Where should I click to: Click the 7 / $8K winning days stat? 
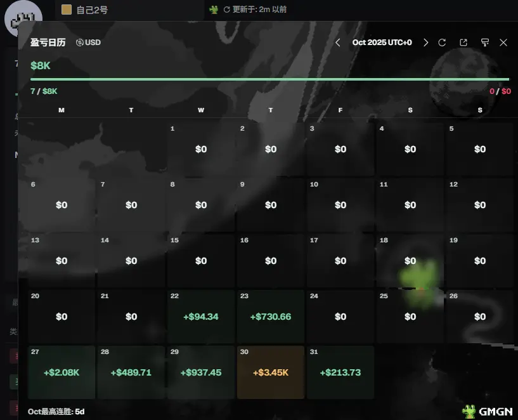coord(44,91)
